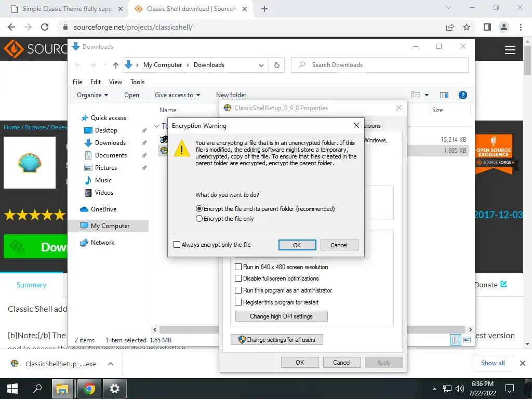Open Videos in navigation pane

pyautogui.click(x=99, y=193)
